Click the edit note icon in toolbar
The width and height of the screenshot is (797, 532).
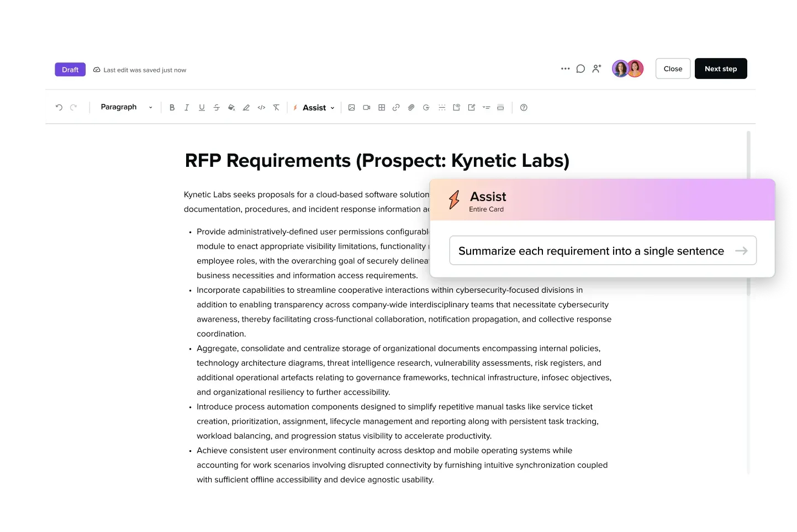471,108
